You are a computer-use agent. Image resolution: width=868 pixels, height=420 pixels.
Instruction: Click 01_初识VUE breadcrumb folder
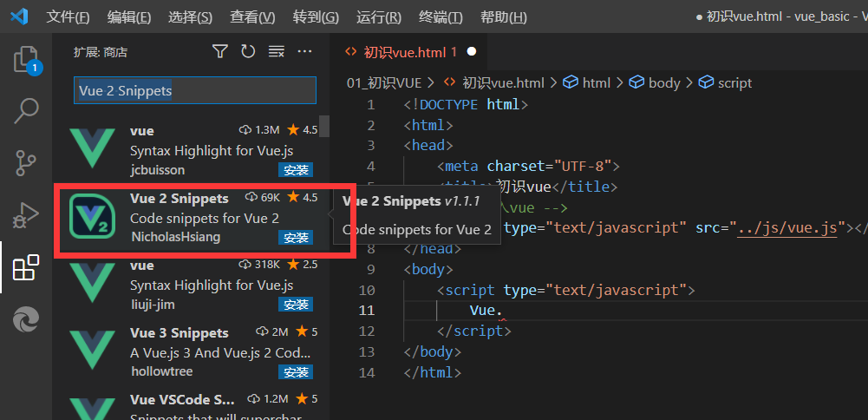(384, 83)
